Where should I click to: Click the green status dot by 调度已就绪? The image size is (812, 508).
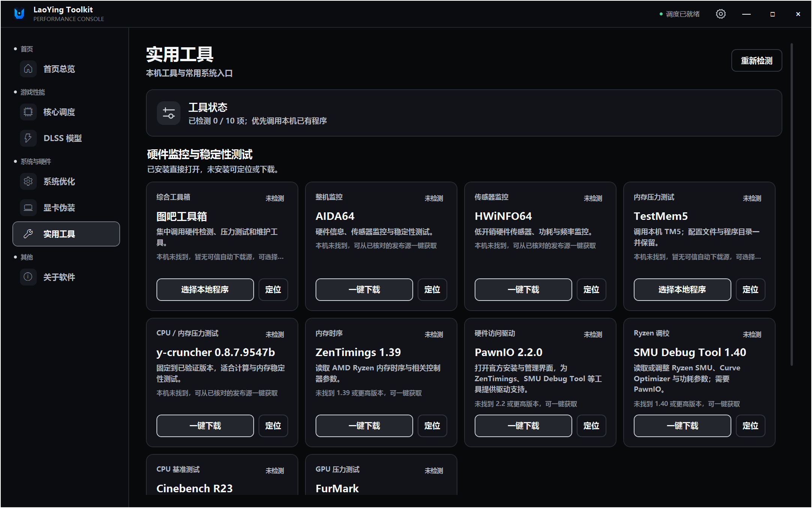(661, 14)
